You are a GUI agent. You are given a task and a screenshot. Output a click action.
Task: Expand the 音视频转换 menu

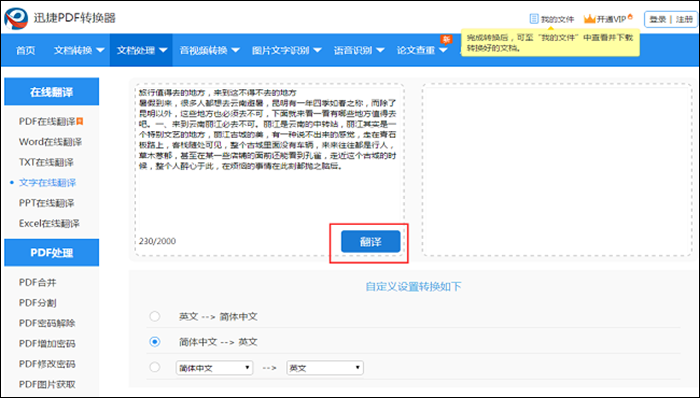[x=209, y=50]
